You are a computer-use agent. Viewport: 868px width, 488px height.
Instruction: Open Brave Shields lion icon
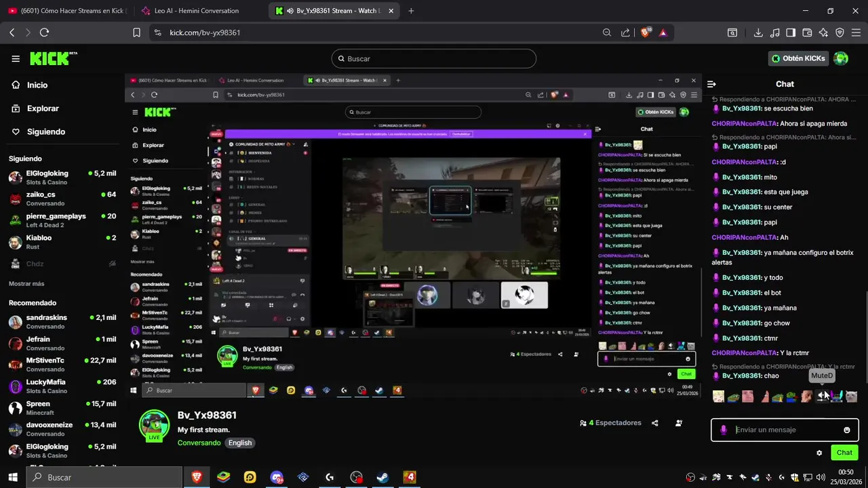point(645,32)
